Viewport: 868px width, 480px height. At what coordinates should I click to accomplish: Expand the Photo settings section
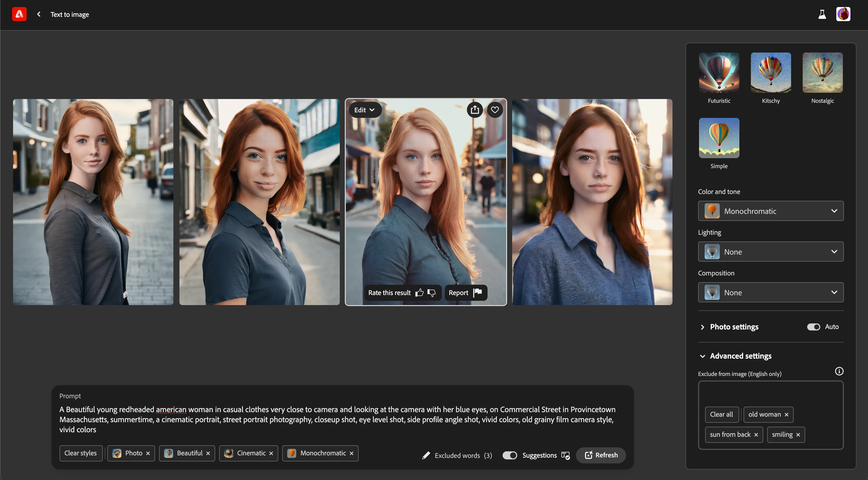(x=702, y=327)
